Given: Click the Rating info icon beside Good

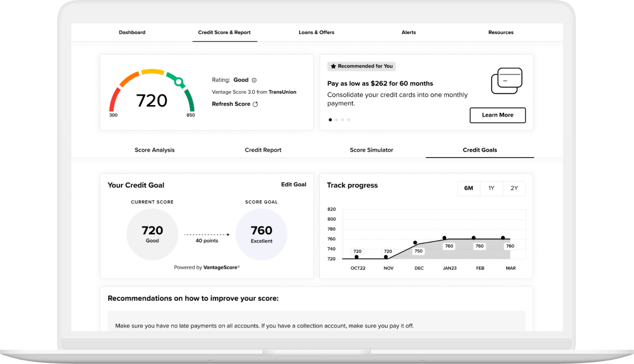Looking at the screenshot, I should click(x=254, y=80).
